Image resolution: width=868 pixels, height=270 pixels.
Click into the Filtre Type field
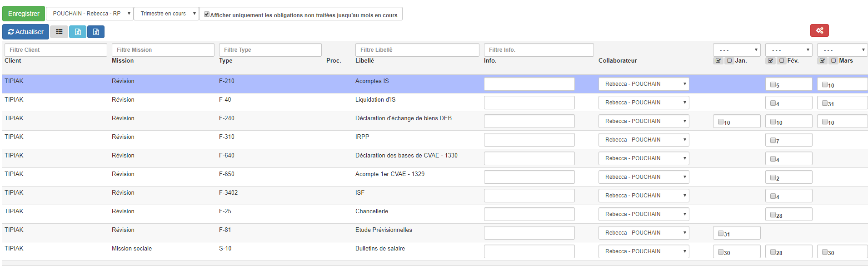(x=270, y=50)
